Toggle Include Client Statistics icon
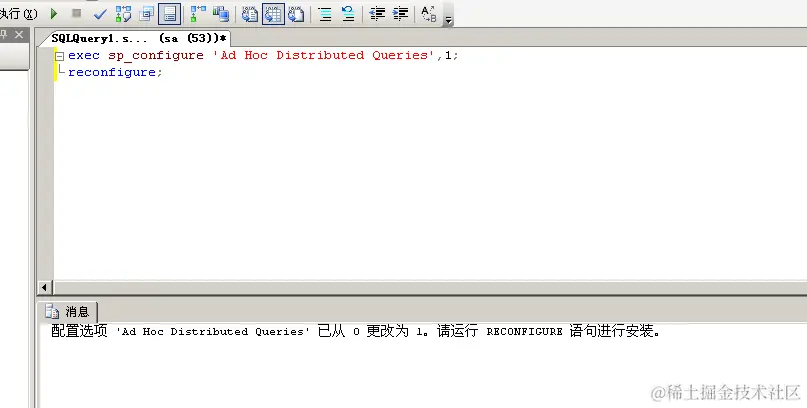The height and width of the screenshot is (408, 807). click(x=221, y=14)
